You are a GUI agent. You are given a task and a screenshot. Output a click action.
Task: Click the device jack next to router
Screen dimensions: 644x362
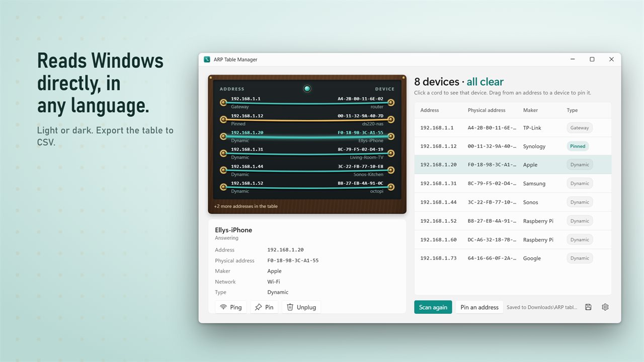391,103
